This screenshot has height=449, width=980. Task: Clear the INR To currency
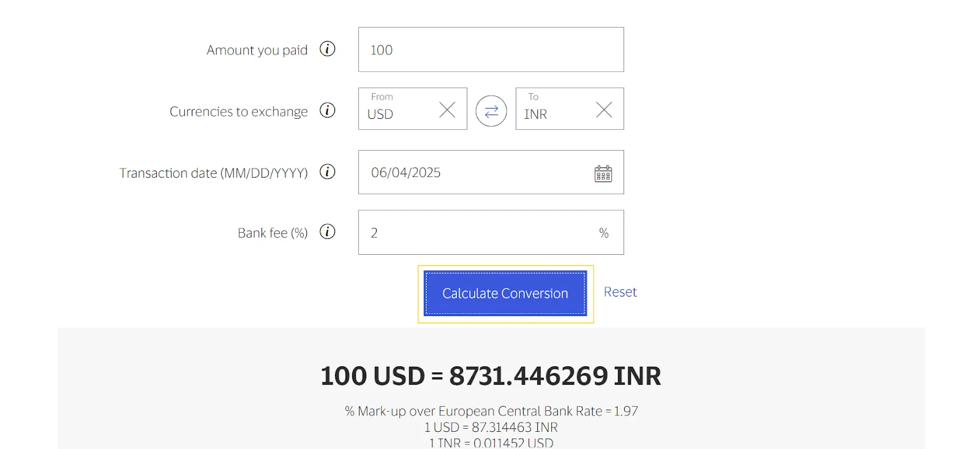(x=604, y=109)
